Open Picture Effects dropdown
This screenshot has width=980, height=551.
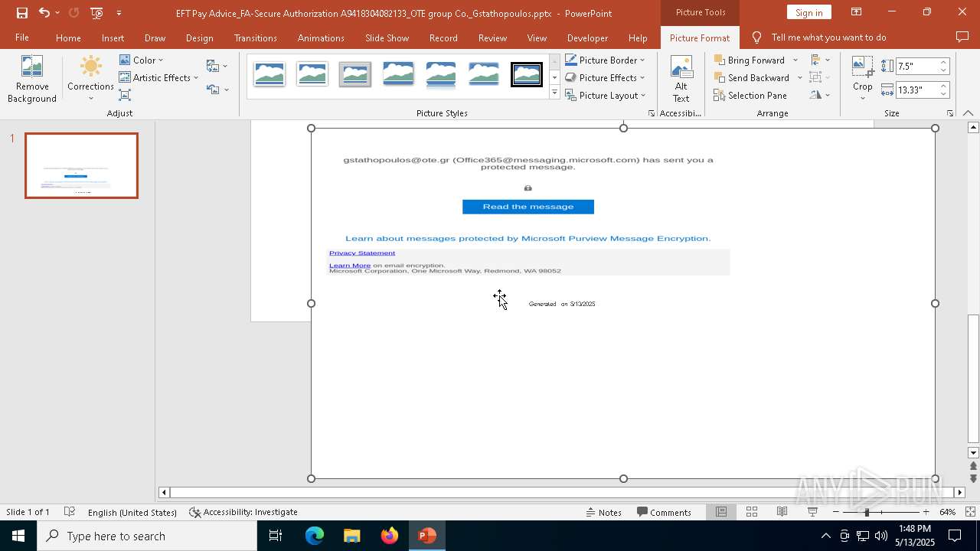[605, 77]
